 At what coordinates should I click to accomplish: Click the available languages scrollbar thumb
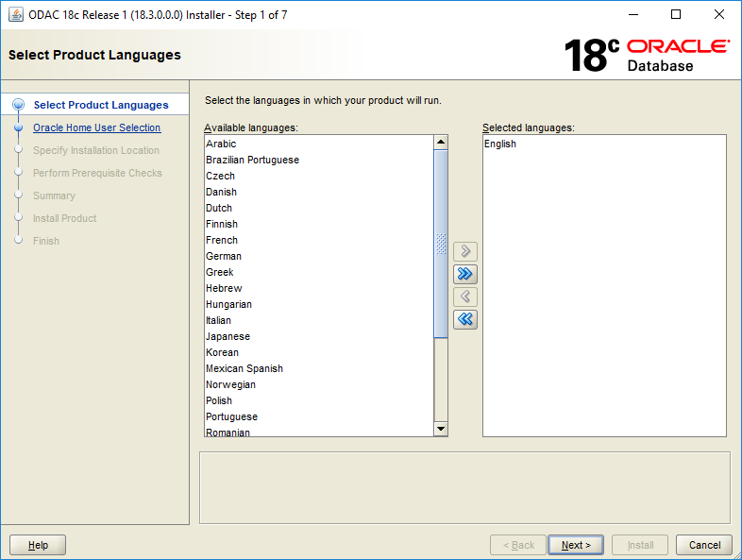click(x=441, y=244)
